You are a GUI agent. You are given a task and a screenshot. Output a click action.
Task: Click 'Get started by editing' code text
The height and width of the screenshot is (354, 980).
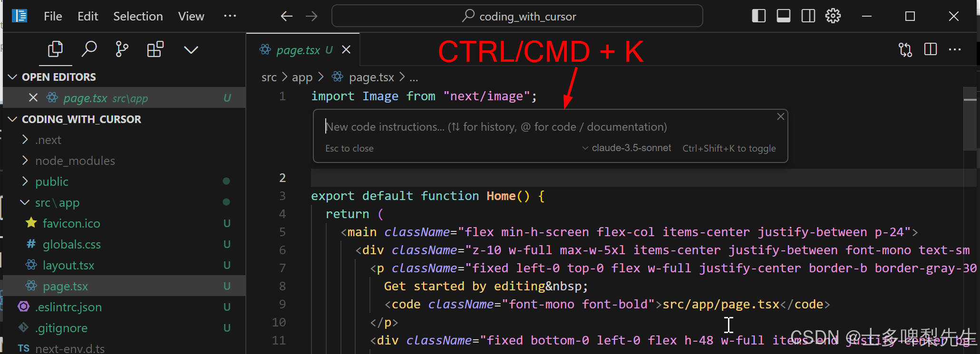tap(465, 286)
